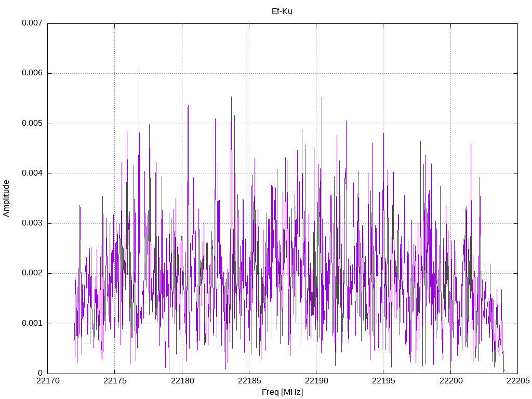Click the y-axis tick value 0.001
This screenshot has height=399, width=532.
[x=32, y=323]
